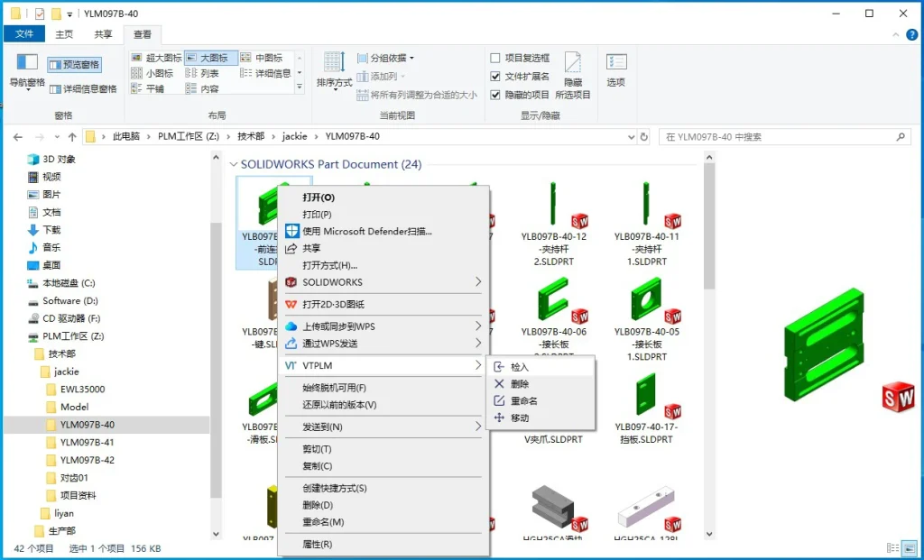Click the Microsoft Defender shield icon
Image resolution: width=924 pixels, height=560 pixels.
click(291, 231)
